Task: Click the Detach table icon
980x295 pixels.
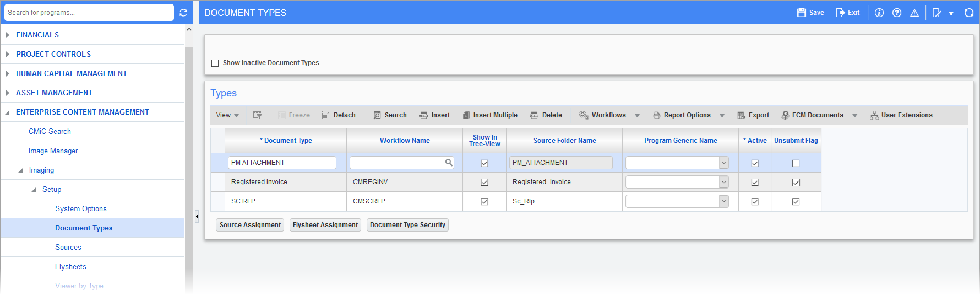Action: click(326, 115)
